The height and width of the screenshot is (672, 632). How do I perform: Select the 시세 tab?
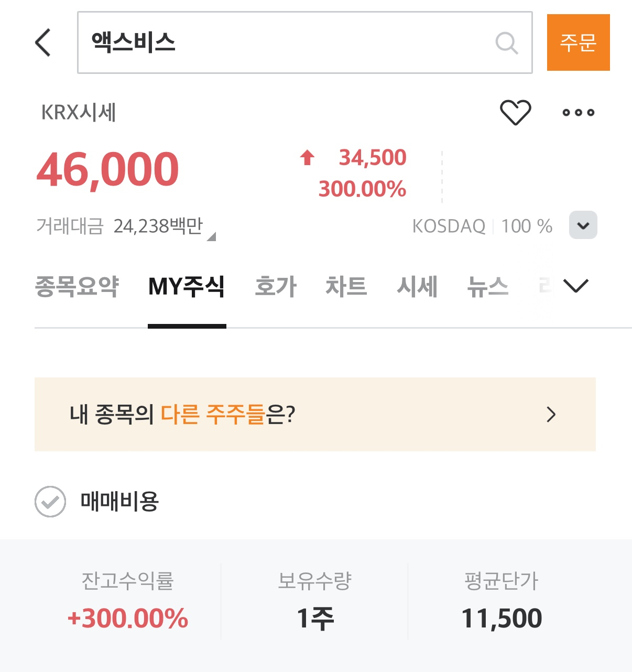417,287
